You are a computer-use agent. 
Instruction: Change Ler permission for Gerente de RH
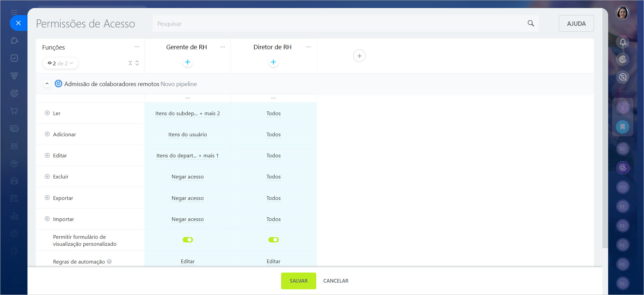pyautogui.click(x=188, y=114)
